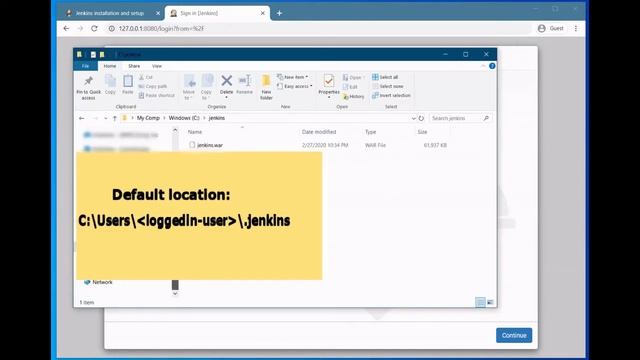Click My Comp in breadcrumb
This screenshot has width=640, height=360.
(x=148, y=118)
